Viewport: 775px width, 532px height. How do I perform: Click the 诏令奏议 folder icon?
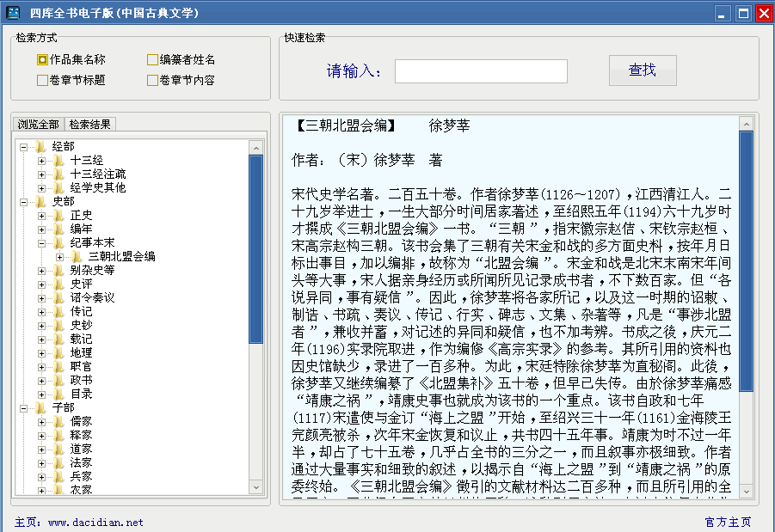coord(58,298)
